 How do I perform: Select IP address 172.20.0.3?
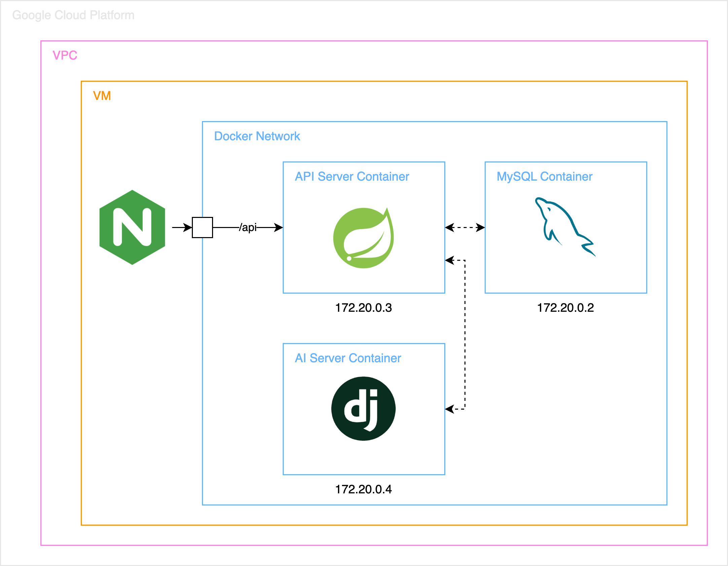363,308
